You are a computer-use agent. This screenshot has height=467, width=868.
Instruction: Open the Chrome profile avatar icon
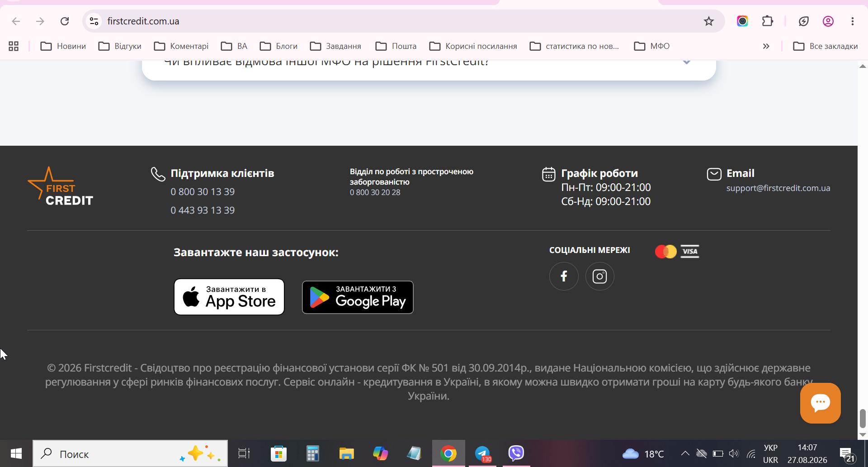[x=828, y=21]
